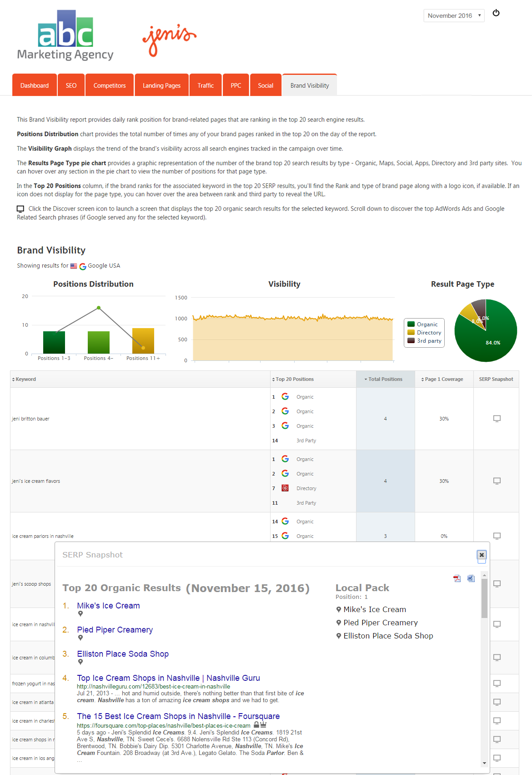Select the Traffic tab
Image resolution: width=532 pixels, height=775 pixels.
(206, 85)
